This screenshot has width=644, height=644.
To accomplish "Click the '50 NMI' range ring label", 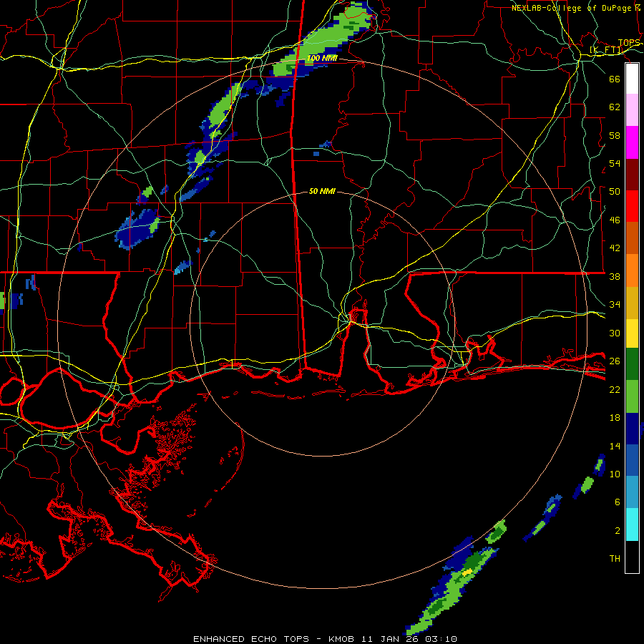I will click(x=322, y=191).
